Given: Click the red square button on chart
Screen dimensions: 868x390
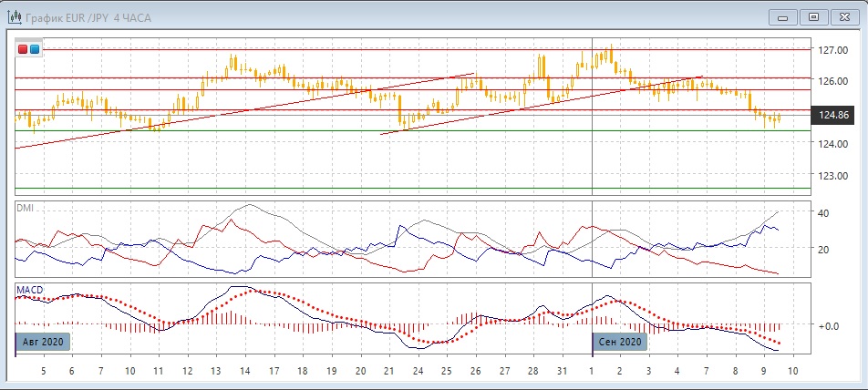Looking at the screenshot, I should [x=24, y=49].
